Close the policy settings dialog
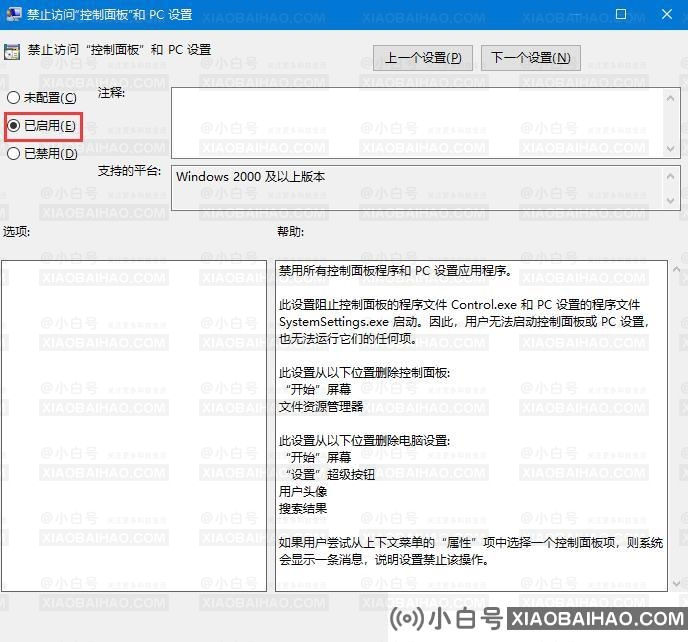Viewport: 688px width, 642px height. pyautogui.click(x=667, y=14)
